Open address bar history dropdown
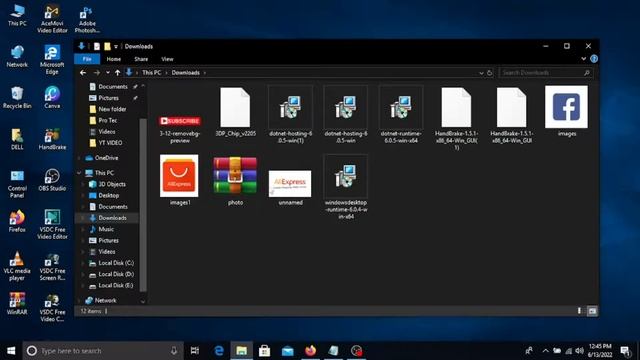The width and height of the screenshot is (640, 360). [x=481, y=73]
